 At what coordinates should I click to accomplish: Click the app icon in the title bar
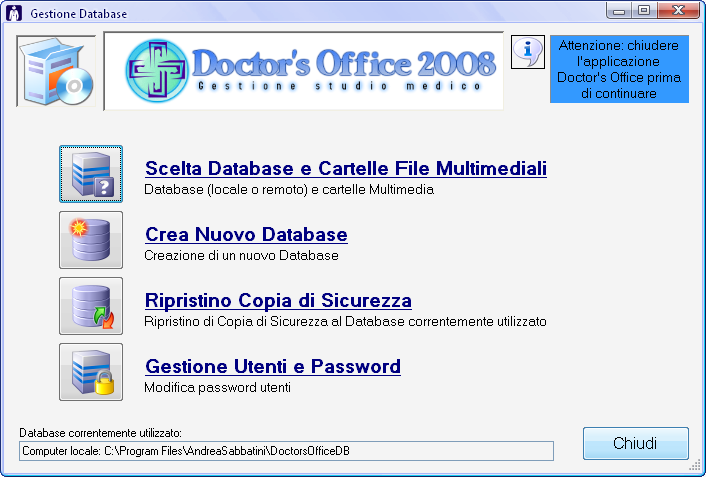tap(14, 13)
